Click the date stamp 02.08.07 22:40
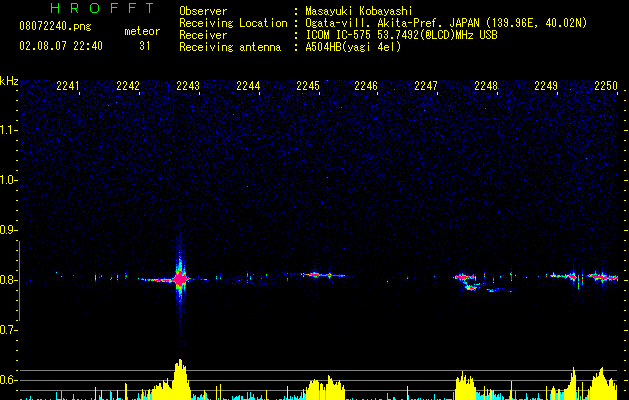Viewport: 629px width, 400px height. click(61, 46)
